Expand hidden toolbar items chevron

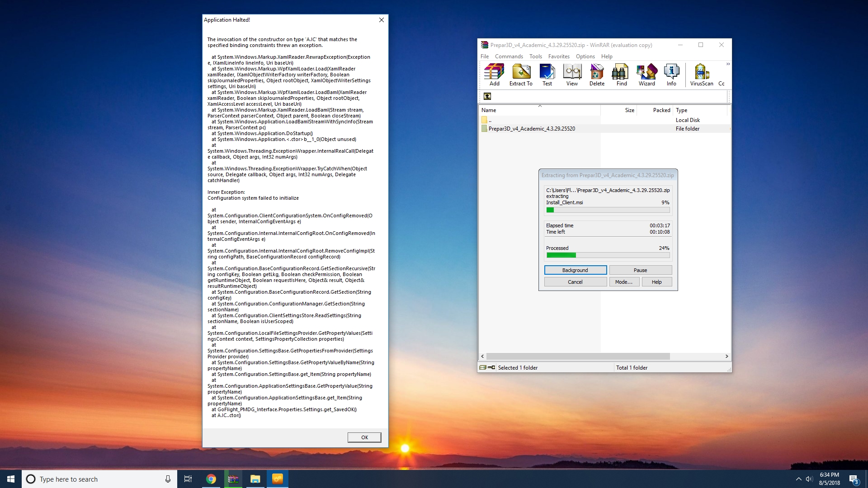(728, 64)
